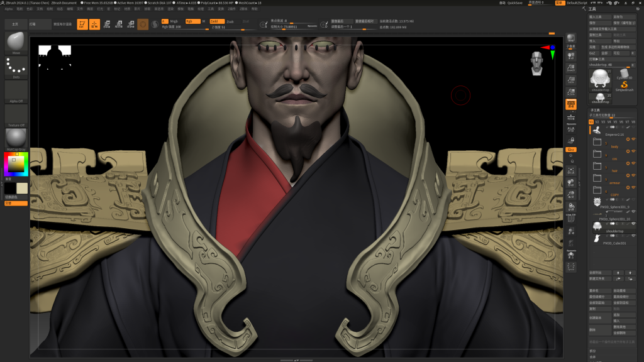This screenshot has height=362, width=644.
Task: Click the Frame mesh icon
Action: [571, 170]
